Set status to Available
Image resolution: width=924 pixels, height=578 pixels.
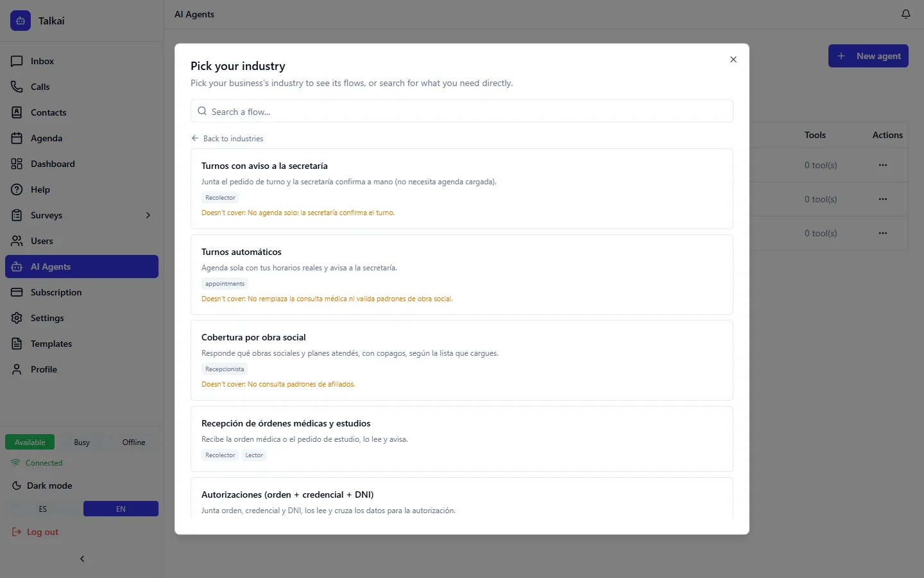pyautogui.click(x=30, y=442)
